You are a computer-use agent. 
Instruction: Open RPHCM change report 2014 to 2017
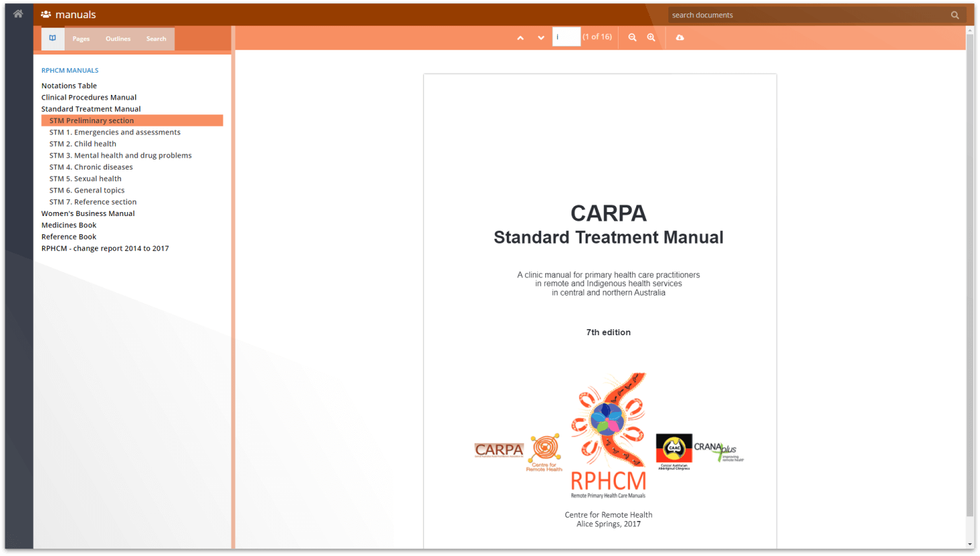click(105, 248)
